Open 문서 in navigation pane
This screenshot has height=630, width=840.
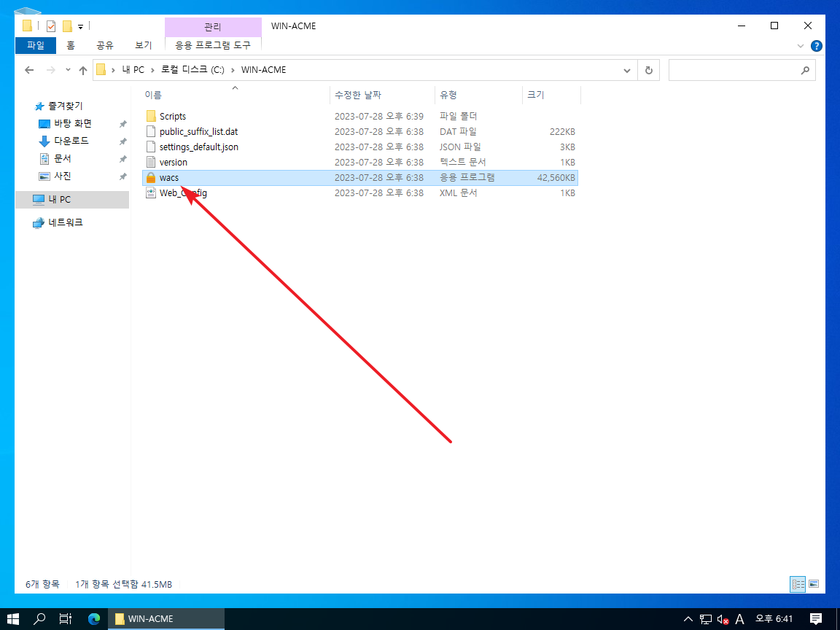pyautogui.click(x=62, y=158)
